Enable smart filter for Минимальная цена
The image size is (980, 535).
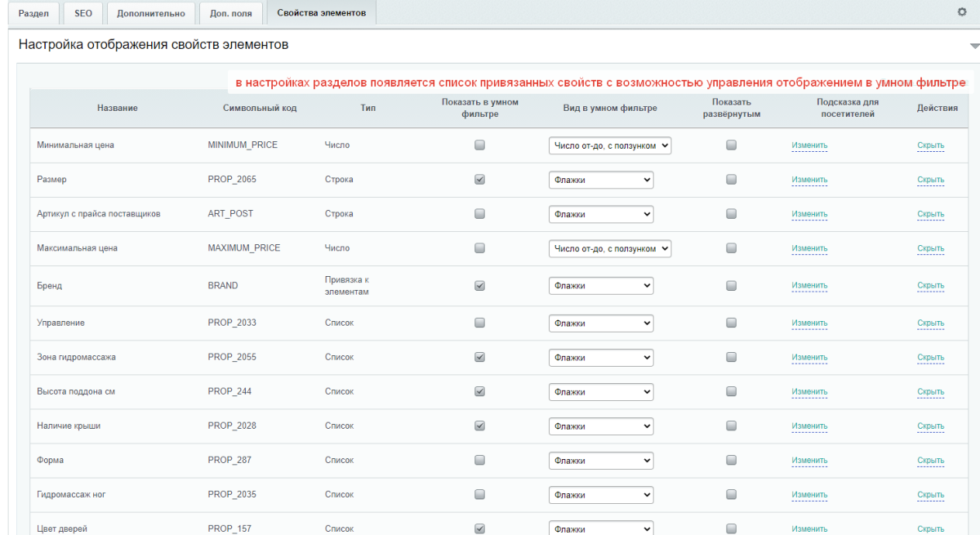pyautogui.click(x=479, y=145)
